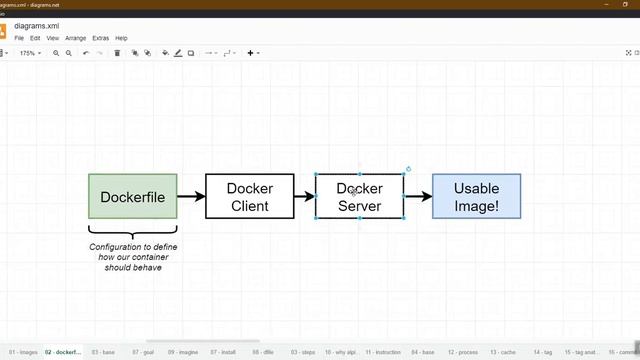640x360 pixels.
Task: Switch to the 03 - base page tab
Action: [103, 352]
